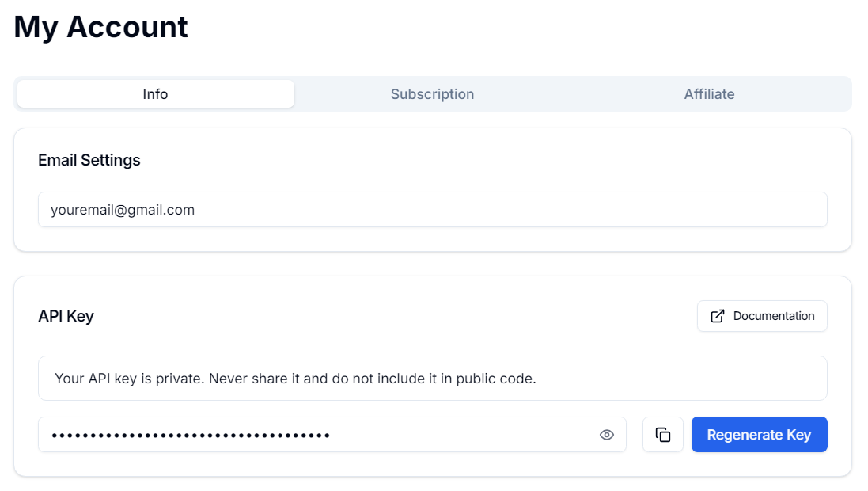Click inside the masked API key field
This screenshot has width=868, height=491.
pyautogui.click(x=459, y=435)
